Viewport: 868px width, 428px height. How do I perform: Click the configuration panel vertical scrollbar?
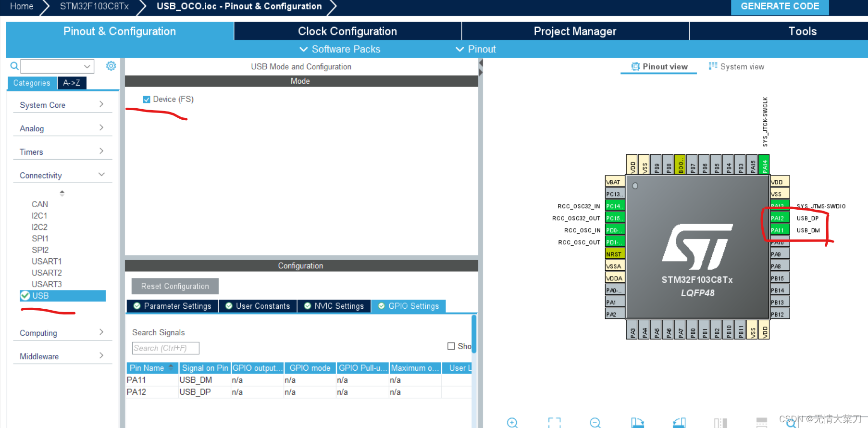[x=474, y=335]
